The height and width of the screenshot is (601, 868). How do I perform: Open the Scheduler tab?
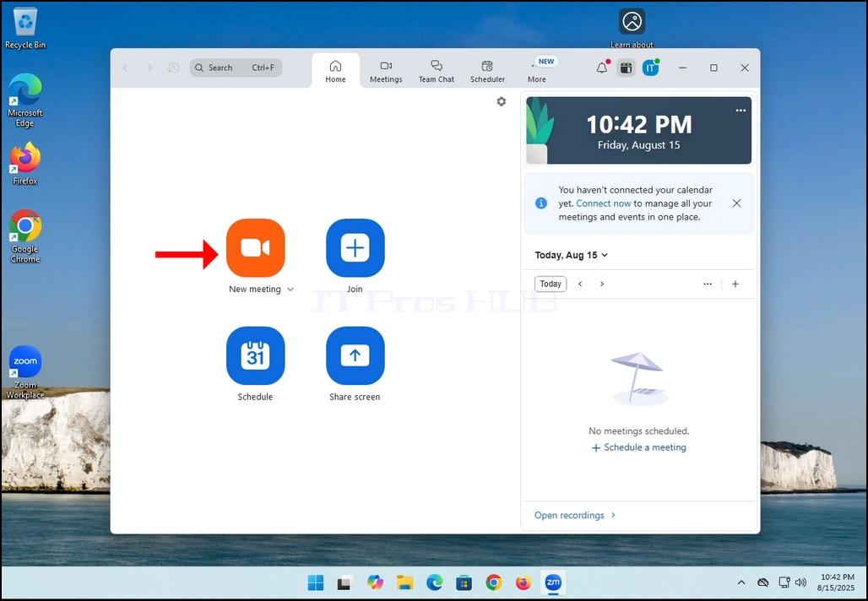(487, 71)
